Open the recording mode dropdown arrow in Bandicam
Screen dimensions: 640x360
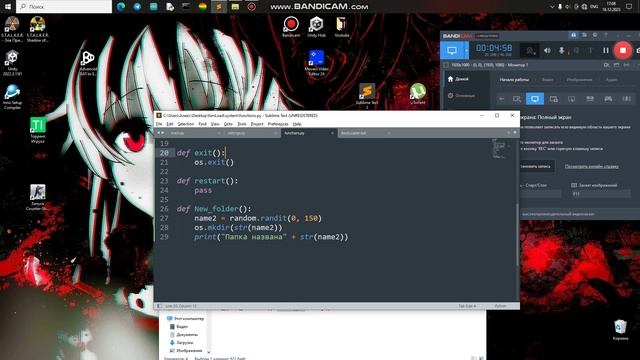coord(467,51)
